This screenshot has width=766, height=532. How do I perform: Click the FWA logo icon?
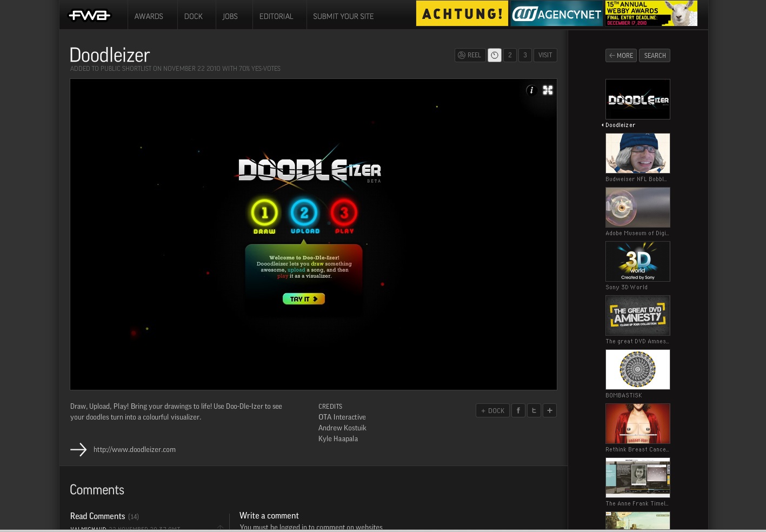[89, 16]
